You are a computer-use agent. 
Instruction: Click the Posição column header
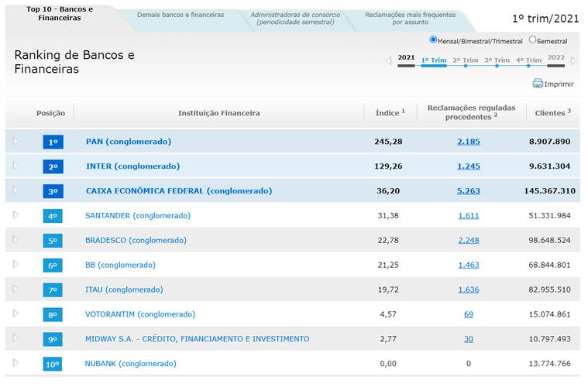pos(50,113)
